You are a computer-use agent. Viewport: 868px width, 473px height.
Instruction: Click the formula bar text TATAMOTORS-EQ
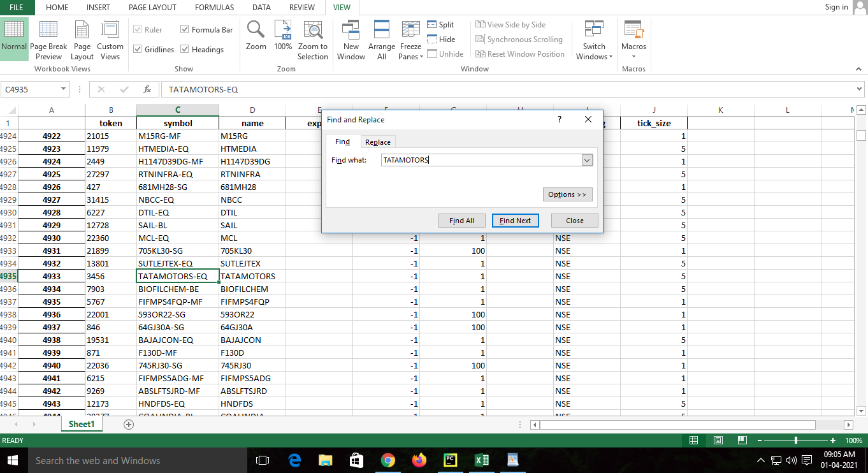203,90
